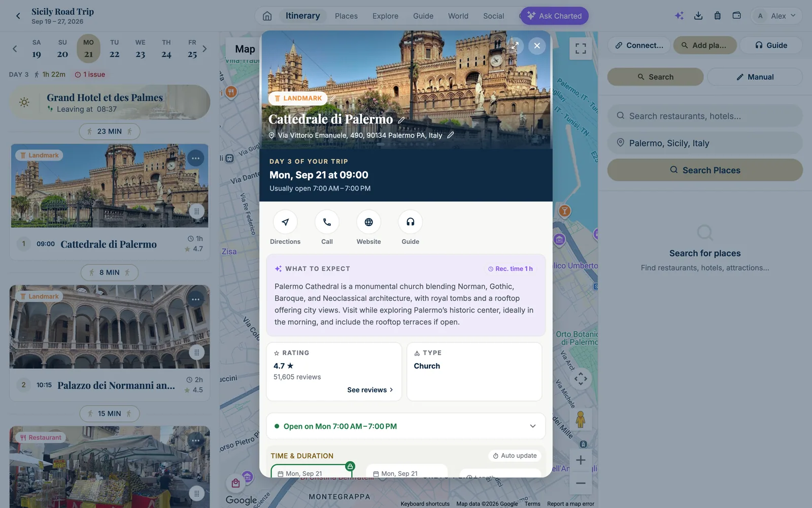Click the 1 issue warning badge
The height and width of the screenshot is (508, 812).
pos(90,75)
